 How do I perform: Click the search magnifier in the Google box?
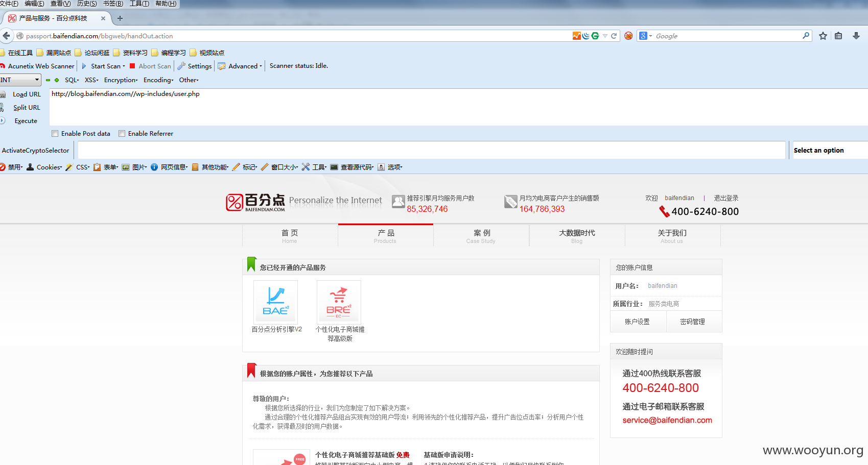(806, 35)
